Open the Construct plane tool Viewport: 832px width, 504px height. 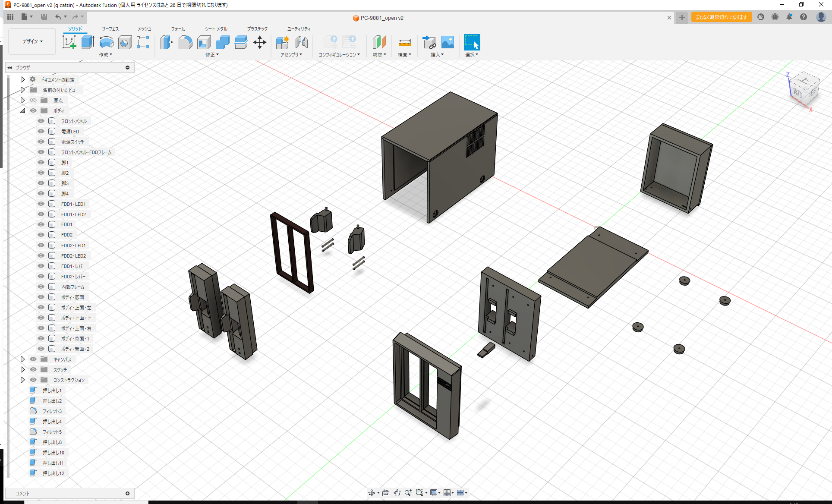point(378,42)
